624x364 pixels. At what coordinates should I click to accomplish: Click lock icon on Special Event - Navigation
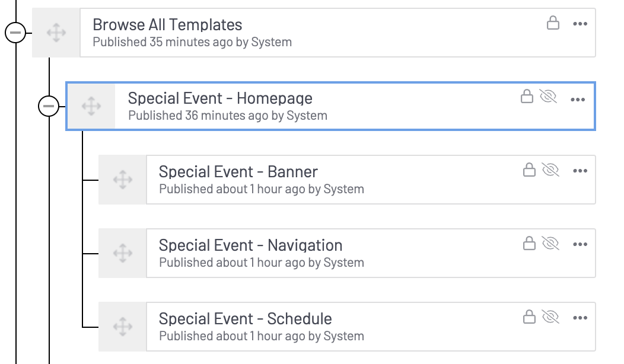tap(529, 244)
